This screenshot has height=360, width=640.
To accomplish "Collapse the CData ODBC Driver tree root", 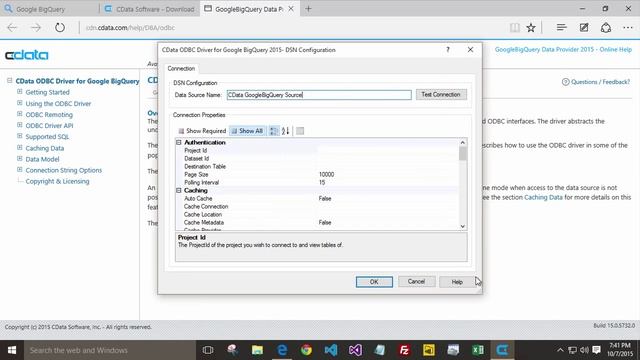I will click(9, 81).
